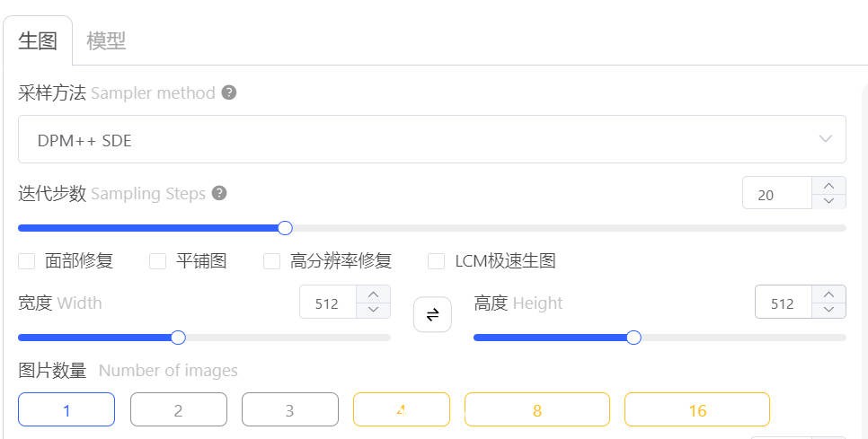Increase Width using the up stepper arrow
Image resolution: width=868 pixels, height=439 pixels.
[x=373, y=294]
